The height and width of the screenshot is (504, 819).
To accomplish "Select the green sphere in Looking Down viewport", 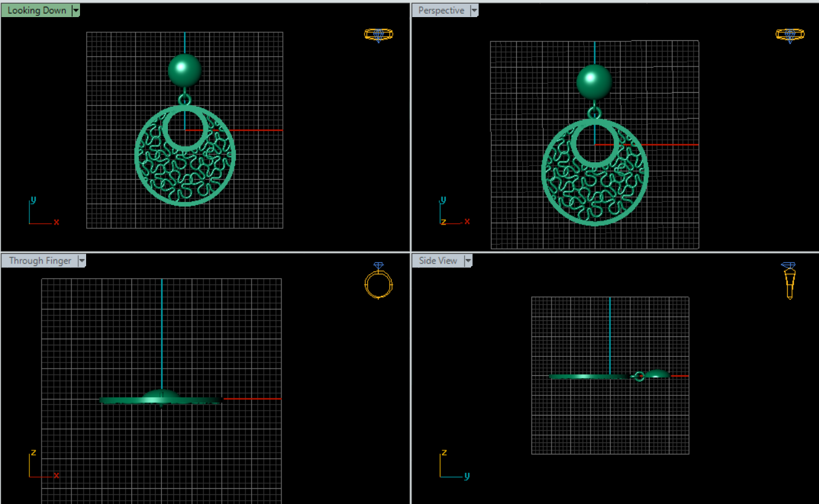I will tap(184, 70).
